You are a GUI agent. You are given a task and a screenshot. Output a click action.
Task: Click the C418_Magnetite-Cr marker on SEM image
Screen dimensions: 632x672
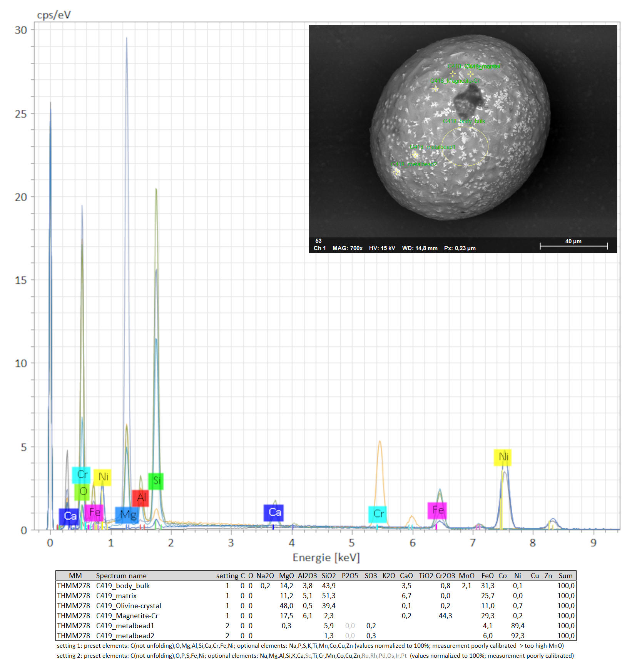pyautogui.click(x=435, y=89)
